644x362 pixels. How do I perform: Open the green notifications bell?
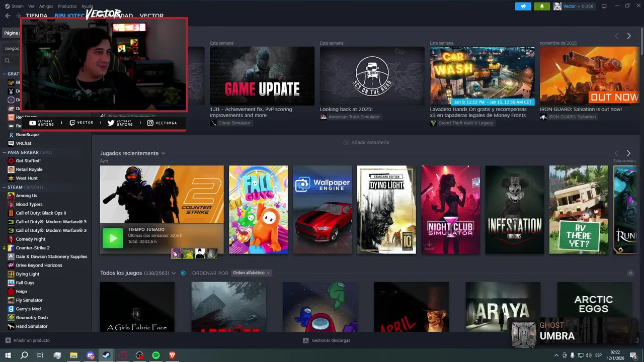coord(542,6)
